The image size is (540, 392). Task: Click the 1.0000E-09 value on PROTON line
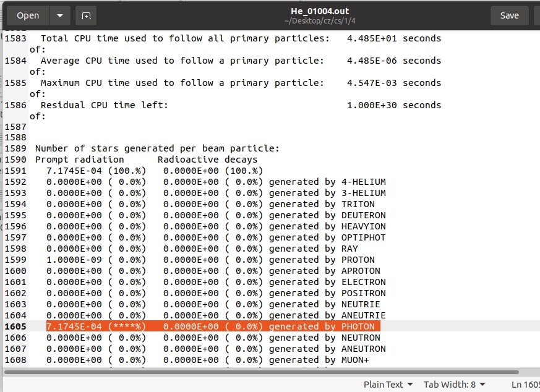point(74,260)
